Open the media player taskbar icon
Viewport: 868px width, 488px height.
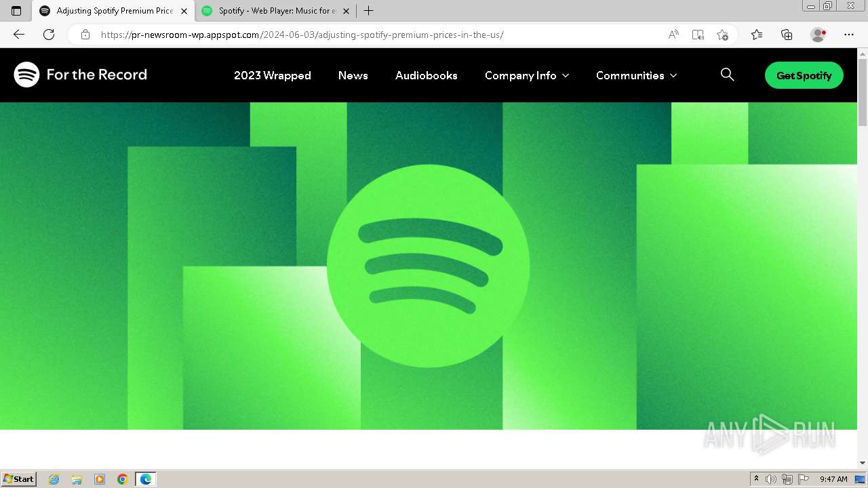[x=100, y=479]
